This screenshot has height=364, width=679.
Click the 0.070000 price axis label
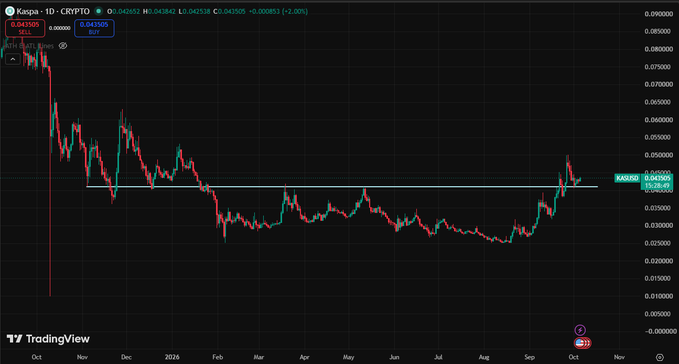coord(659,84)
